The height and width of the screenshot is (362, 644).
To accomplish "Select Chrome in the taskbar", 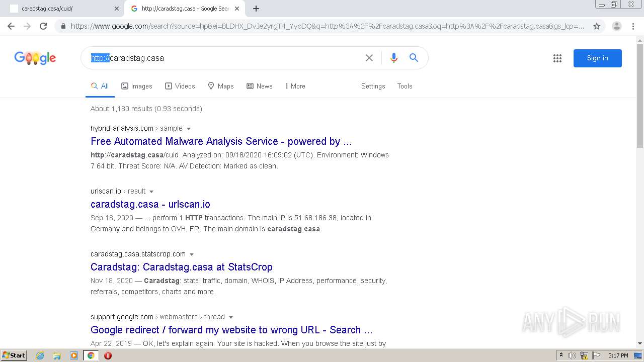I will [91, 355].
